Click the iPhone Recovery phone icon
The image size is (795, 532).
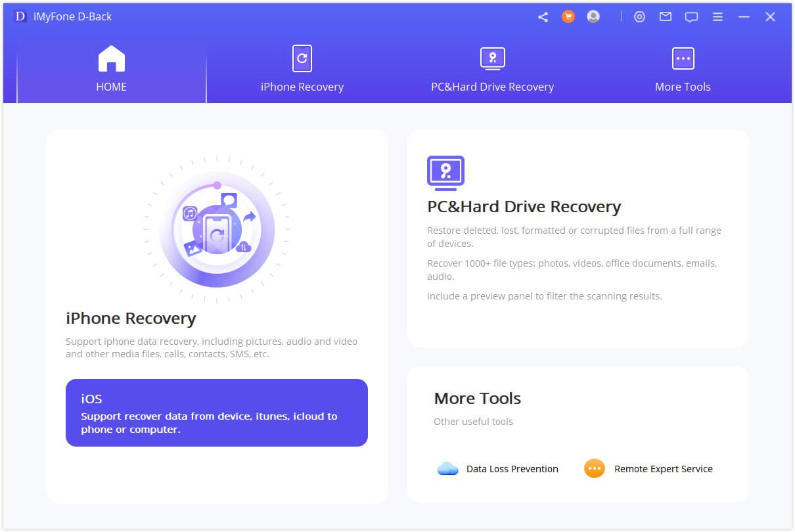point(302,58)
